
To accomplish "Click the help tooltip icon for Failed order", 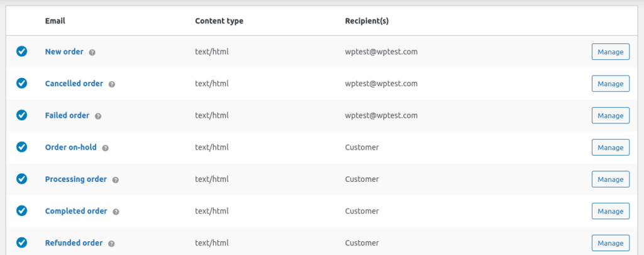I will pos(98,116).
